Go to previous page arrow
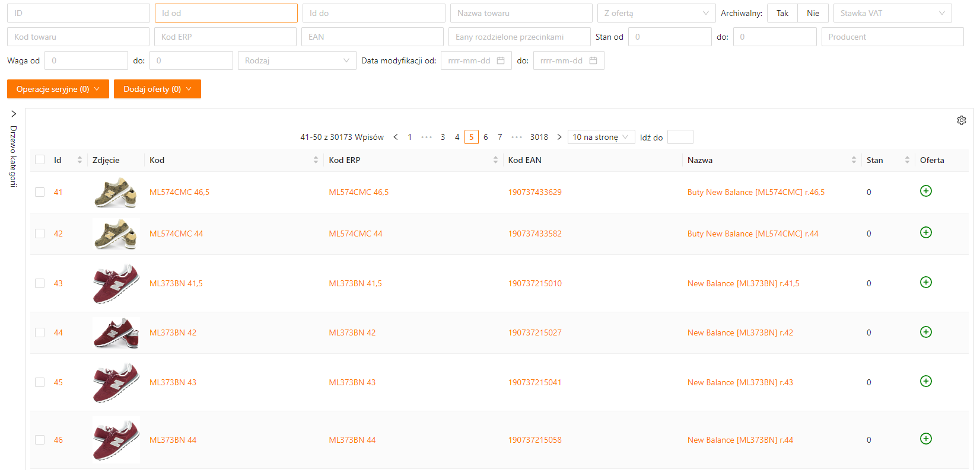 (x=396, y=137)
